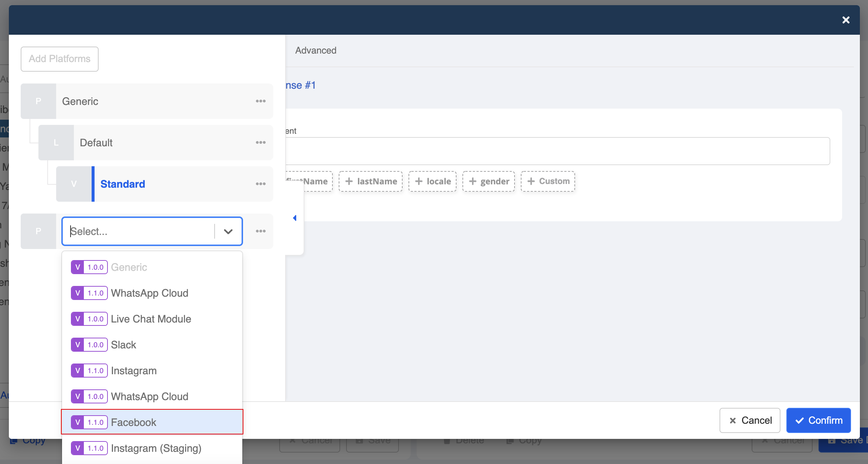The image size is (868, 464).
Task: Open the Standard row more-options menu
Action: click(261, 184)
